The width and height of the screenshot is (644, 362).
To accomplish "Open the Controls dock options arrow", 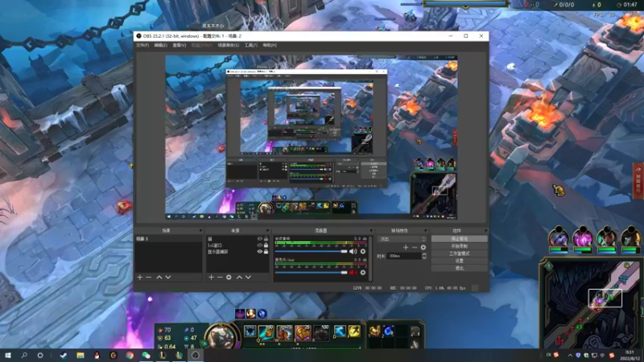I will (x=485, y=231).
